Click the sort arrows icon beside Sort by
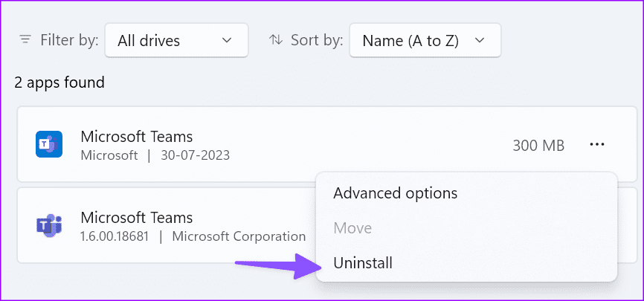The height and width of the screenshot is (301, 644). pos(276,40)
